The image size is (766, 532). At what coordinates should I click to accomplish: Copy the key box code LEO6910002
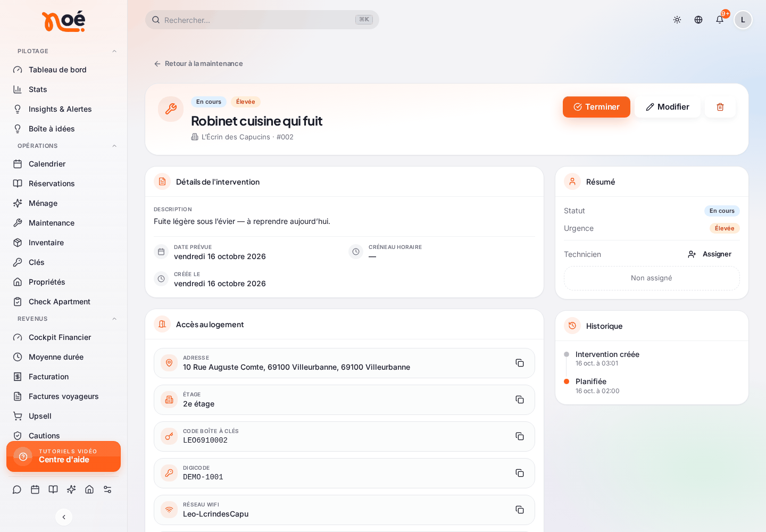[520, 436]
